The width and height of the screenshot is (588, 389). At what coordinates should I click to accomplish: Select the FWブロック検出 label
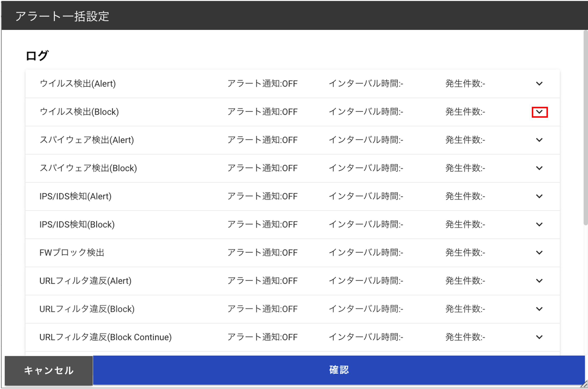pos(72,253)
